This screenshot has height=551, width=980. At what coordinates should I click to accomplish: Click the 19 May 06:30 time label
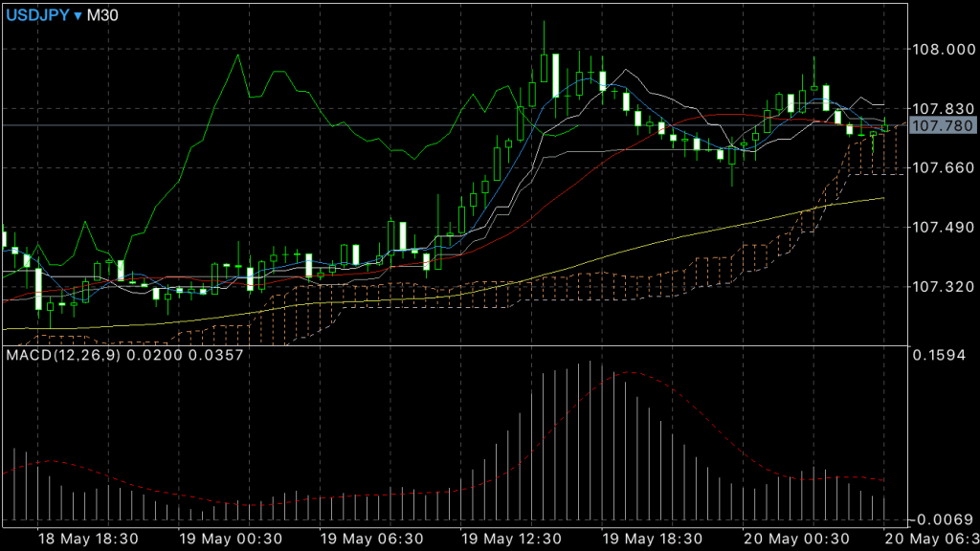pos(371,539)
